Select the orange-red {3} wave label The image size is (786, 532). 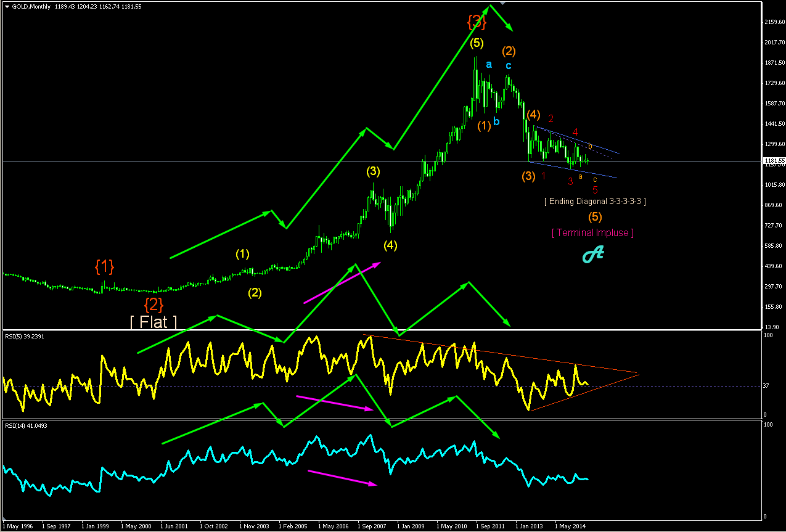(x=477, y=22)
